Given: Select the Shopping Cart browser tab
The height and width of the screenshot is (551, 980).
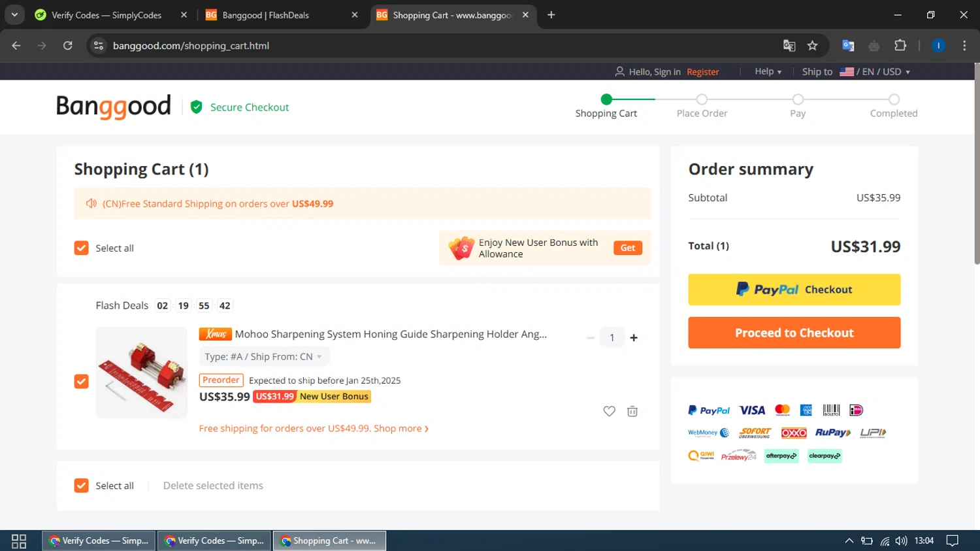Looking at the screenshot, I should pyautogui.click(x=453, y=15).
